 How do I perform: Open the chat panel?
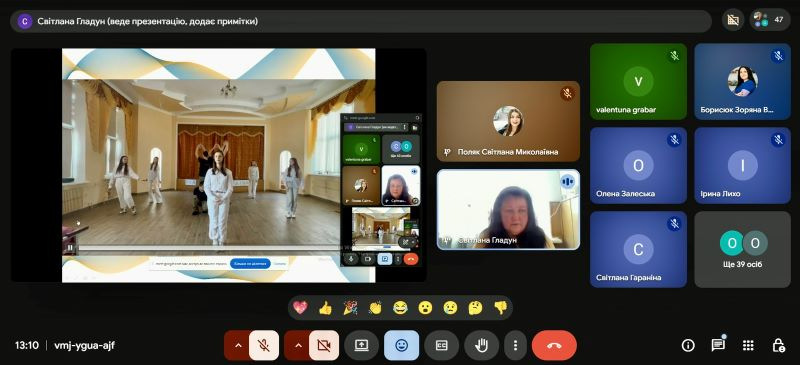(718, 346)
